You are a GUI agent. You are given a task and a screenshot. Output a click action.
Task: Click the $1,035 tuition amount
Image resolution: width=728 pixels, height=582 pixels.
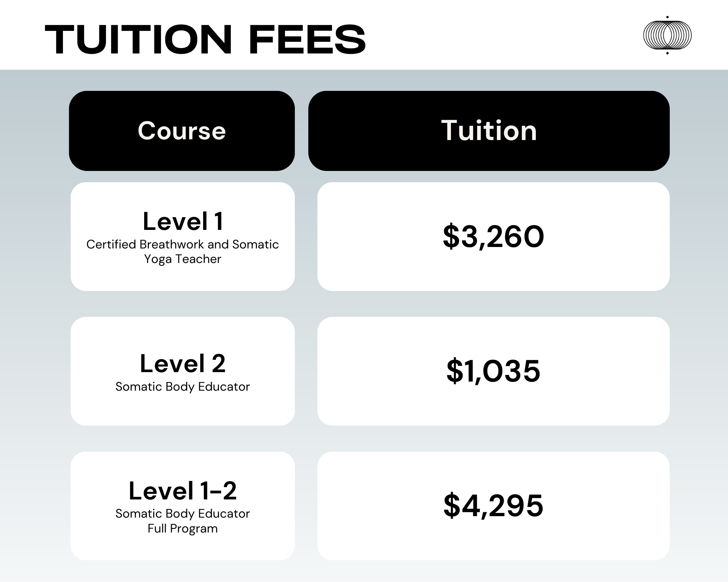tap(493, 371)
